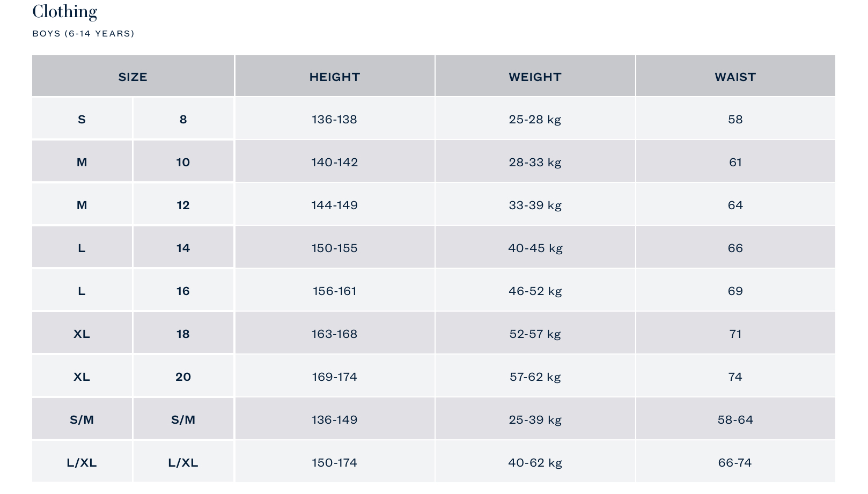
Task: Click the waist value 58-64
Action: pos(735,419)
